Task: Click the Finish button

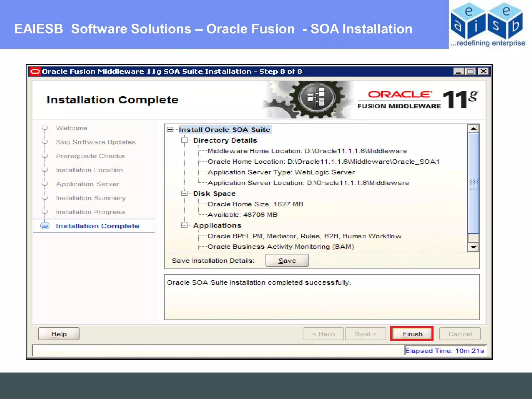Action: 412,334
